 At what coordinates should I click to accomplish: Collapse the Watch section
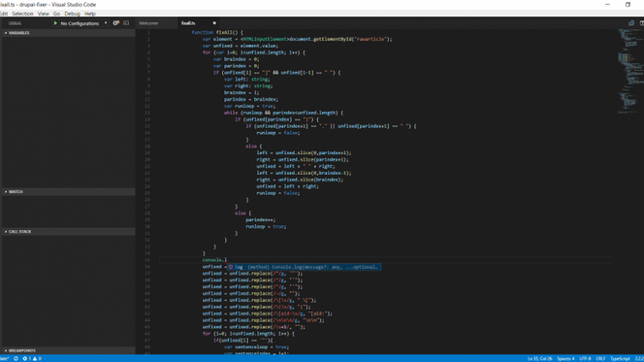click(x=68, y=191)
